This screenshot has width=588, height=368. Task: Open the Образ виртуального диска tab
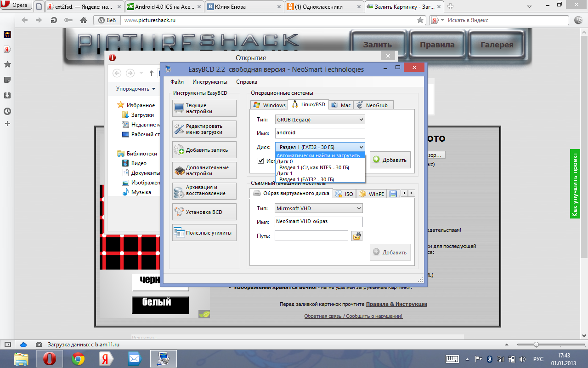coord(291,193)
